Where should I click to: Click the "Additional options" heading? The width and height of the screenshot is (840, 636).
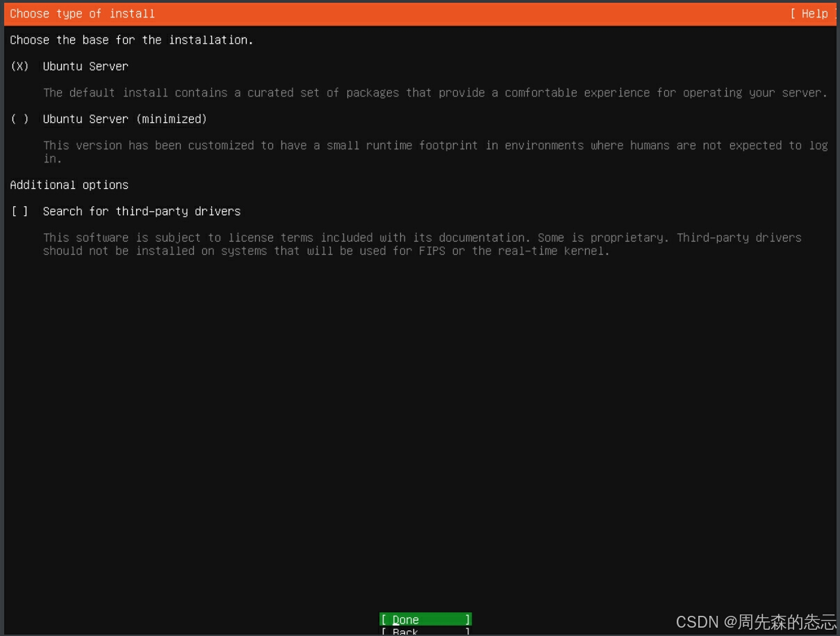pyautogui.click(x=69, y=185)
